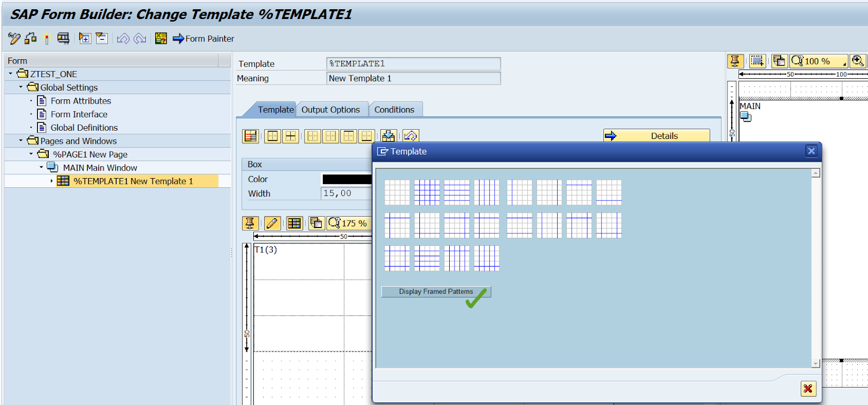Switch to the Output Options tab
Viewport: 868px width, 405px height.
pyautogui.click(x=330, y=110)
